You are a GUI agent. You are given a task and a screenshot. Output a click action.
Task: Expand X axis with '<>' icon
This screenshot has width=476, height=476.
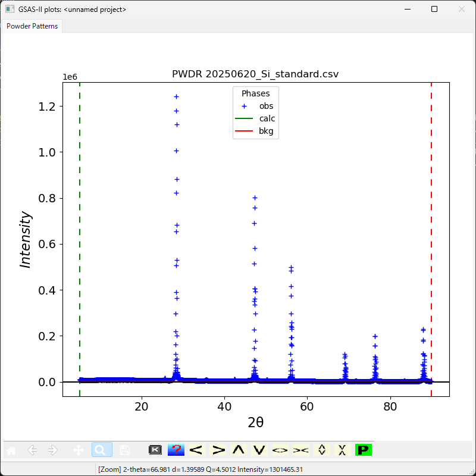(x=280, y=450)
